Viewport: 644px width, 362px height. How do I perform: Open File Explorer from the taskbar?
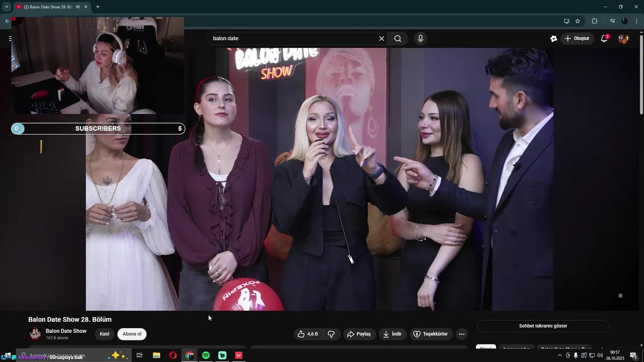[x=156, y=355]
